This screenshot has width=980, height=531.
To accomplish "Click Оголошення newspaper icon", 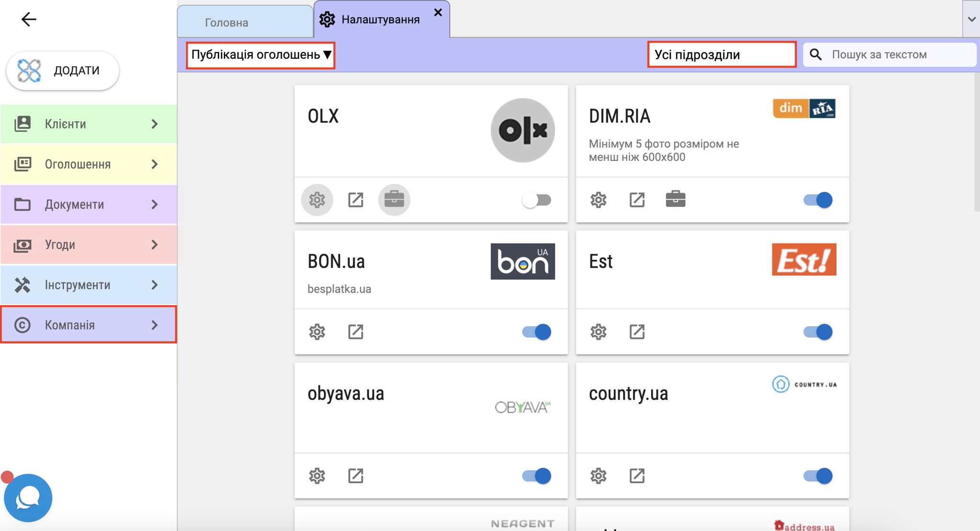I will 22,164.
